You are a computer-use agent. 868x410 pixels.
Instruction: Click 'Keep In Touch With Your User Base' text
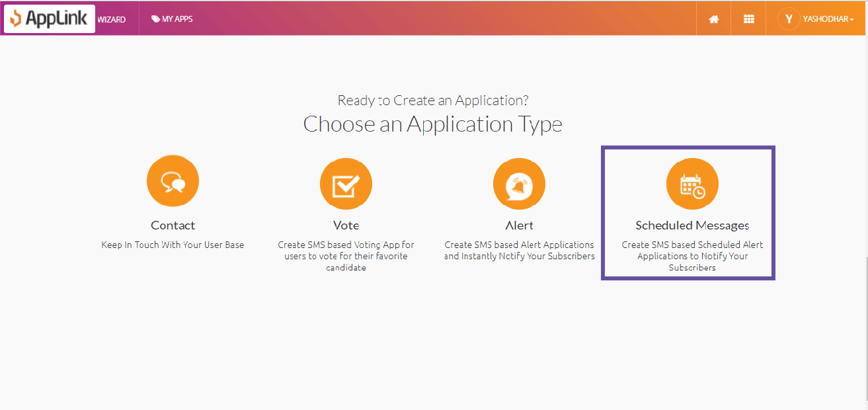(173, 245)
